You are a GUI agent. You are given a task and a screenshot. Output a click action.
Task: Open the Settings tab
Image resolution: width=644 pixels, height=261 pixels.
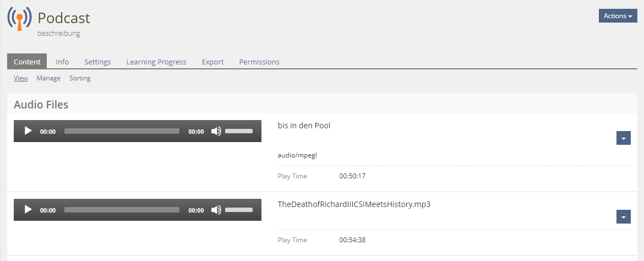[x=97, y=62]
